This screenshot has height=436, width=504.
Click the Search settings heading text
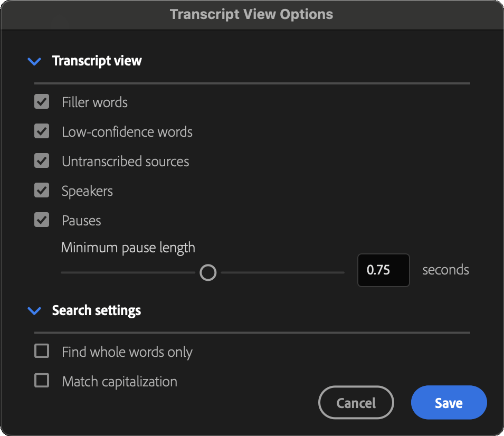97,310
